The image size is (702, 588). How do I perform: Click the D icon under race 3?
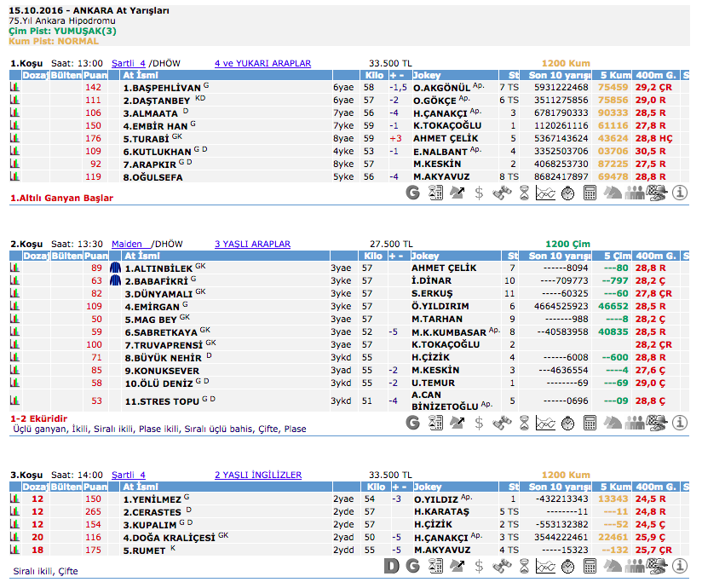click(x=391, y=564)
